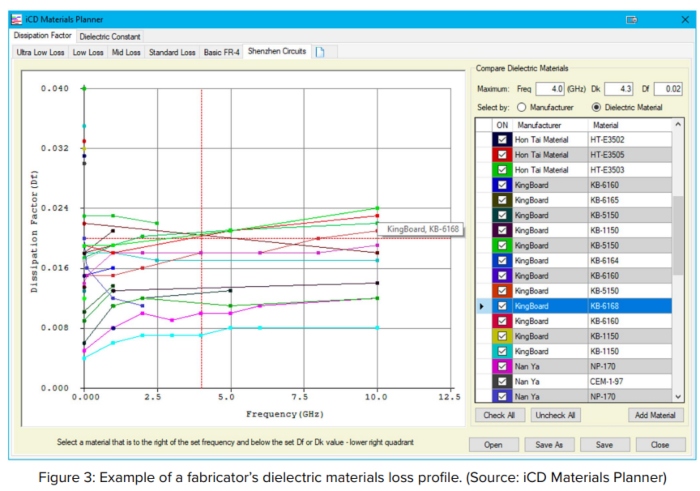
Task: Select the HT-E3502 material cell
Action: [x=630, y=140]
